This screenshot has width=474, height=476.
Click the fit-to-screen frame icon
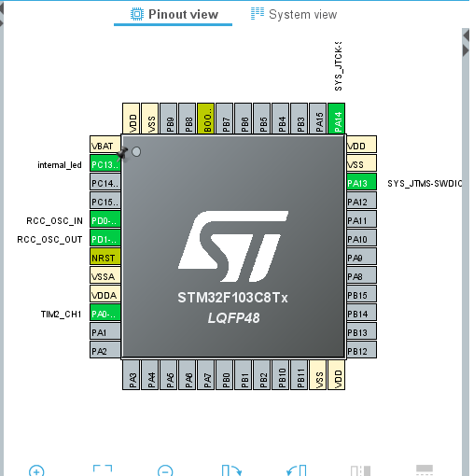coord(103,470)
